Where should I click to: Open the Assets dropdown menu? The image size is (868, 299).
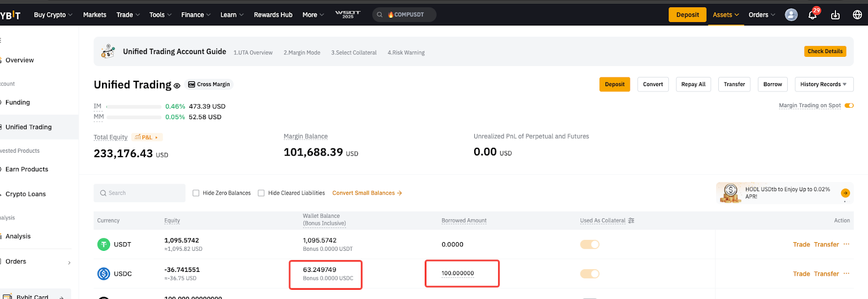click(725, 15)
